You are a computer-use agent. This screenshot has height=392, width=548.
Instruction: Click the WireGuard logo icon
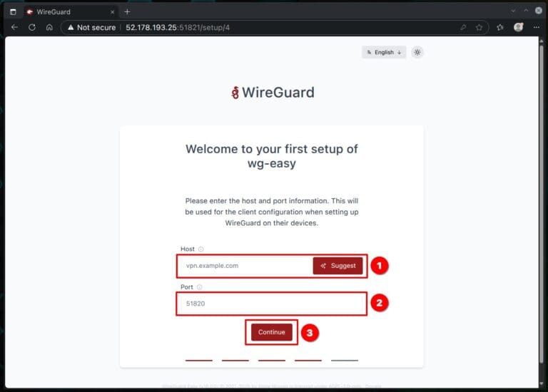click(235, 93)
